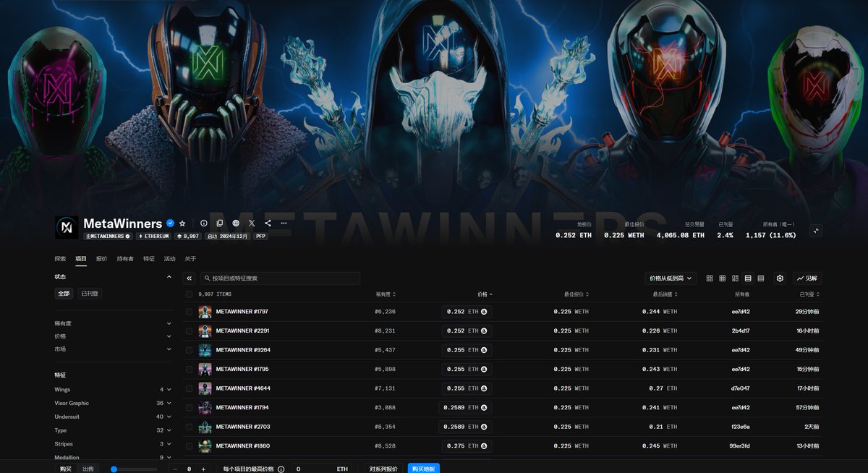The width and height of the screenshot is (868, 473).
Task: Click the ETHEREUM chain badge
Action: [x=153, y=236]
